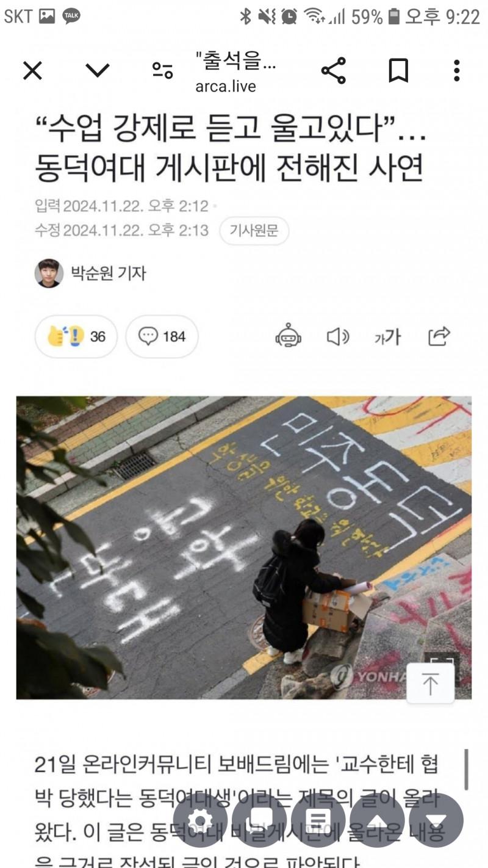Image resolution: width=488 pixels, height=868 pixels.
Task: Open the 가가 font size option
Action: pos(387,336)
